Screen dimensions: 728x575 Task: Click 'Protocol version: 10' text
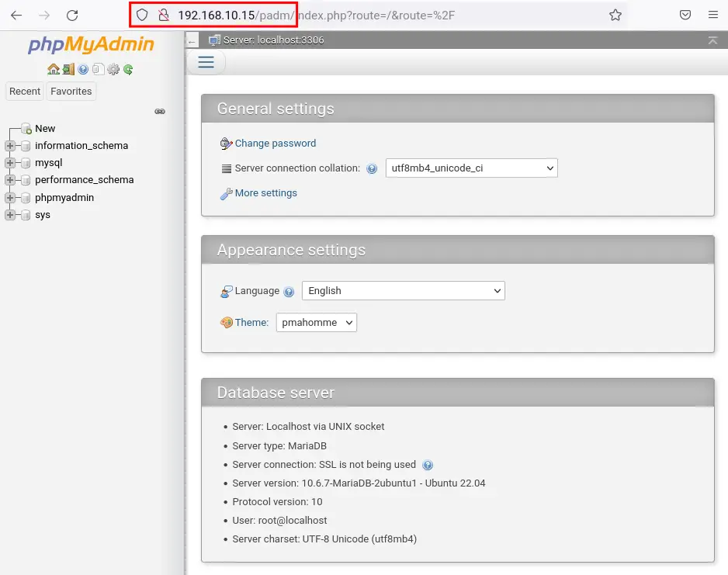point(277,502)
